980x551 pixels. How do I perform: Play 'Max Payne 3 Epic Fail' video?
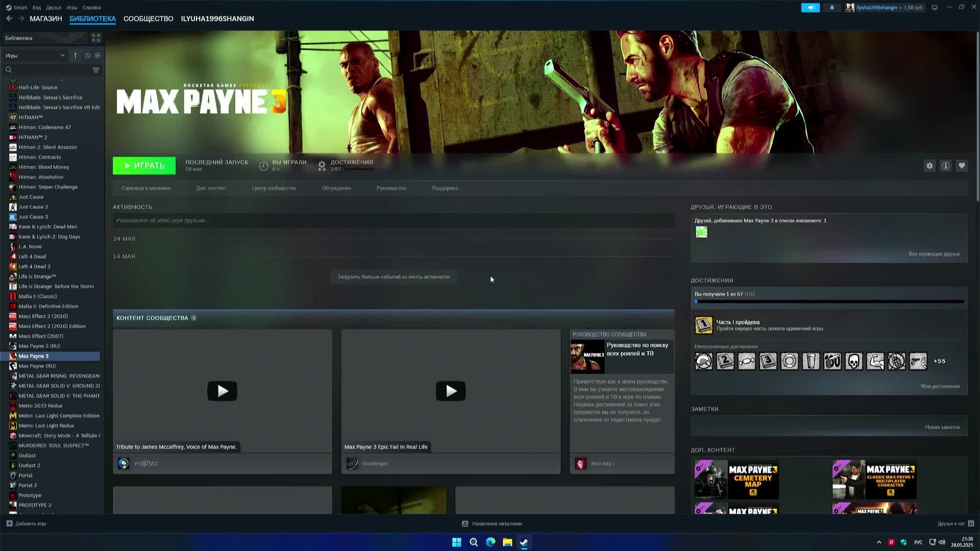tap(451, 391)
